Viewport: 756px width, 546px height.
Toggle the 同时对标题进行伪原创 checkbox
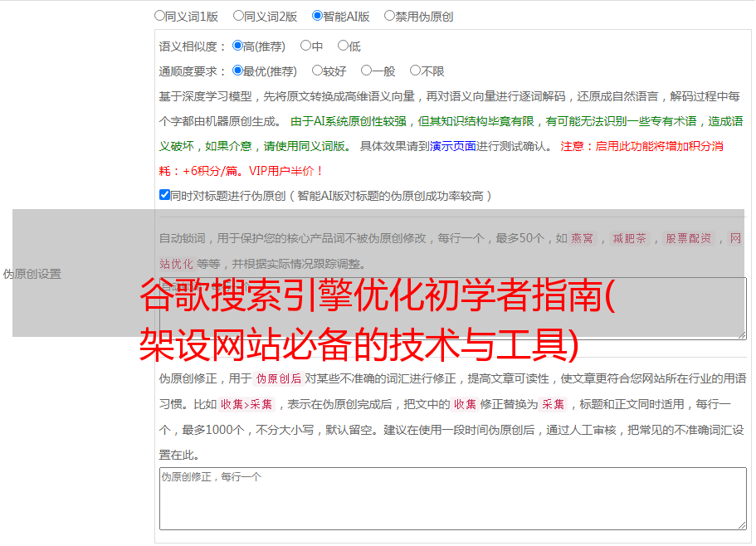164,195
